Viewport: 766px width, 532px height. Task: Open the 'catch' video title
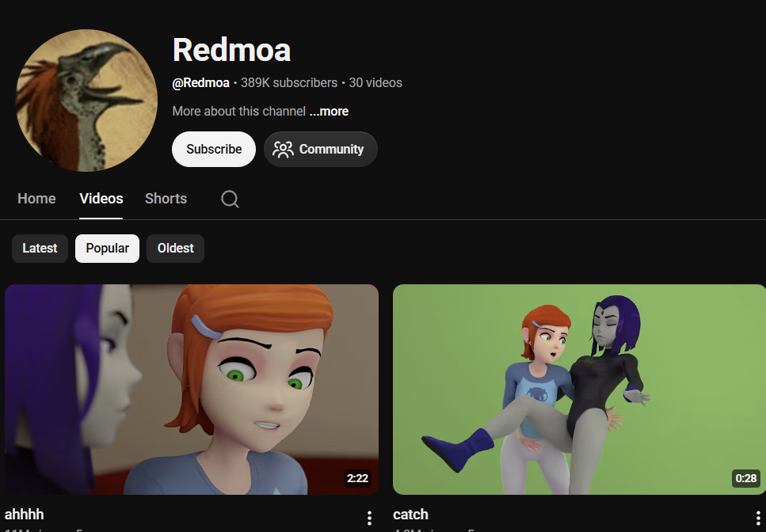click(x=410, y=515)
